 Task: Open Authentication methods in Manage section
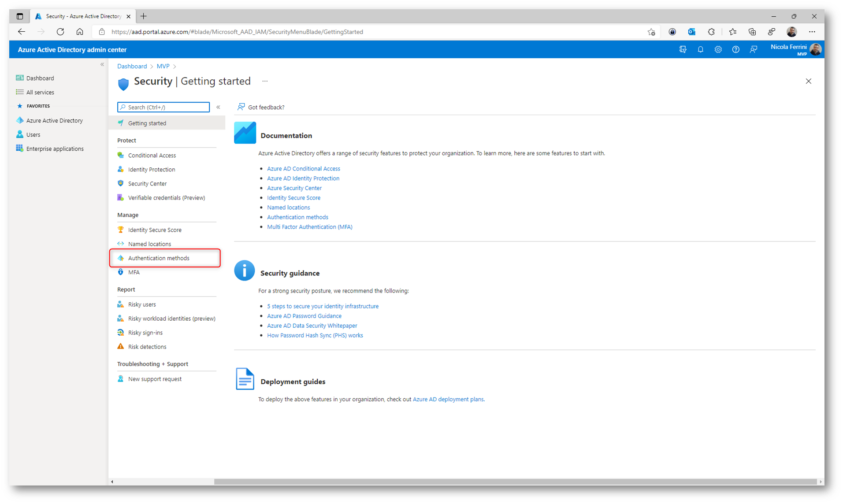159,258
